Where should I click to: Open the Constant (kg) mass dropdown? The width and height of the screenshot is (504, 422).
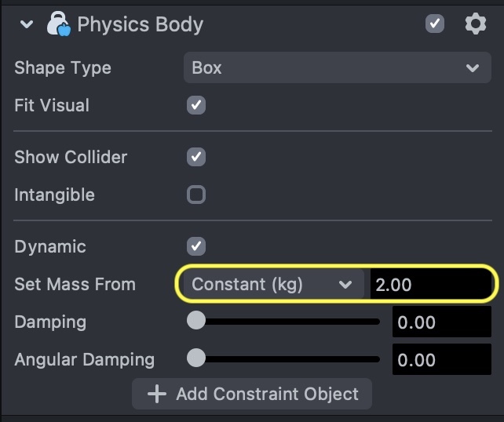click(272, 284)
